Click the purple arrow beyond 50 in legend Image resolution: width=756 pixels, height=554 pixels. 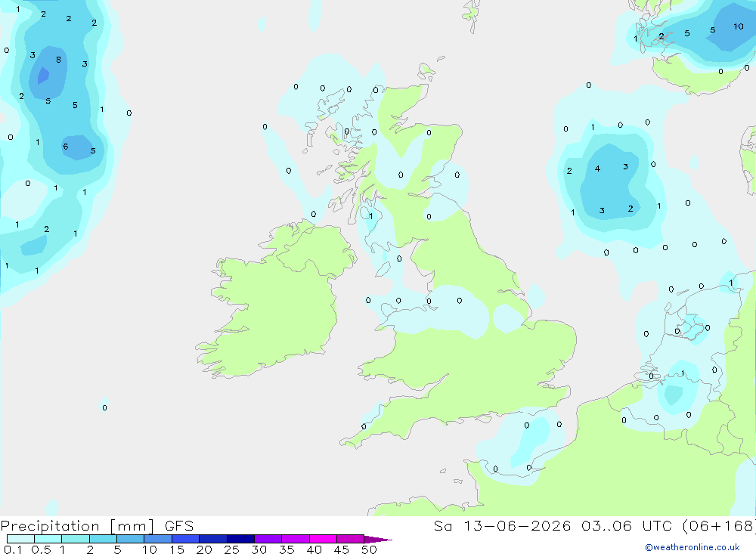point(378,539)
